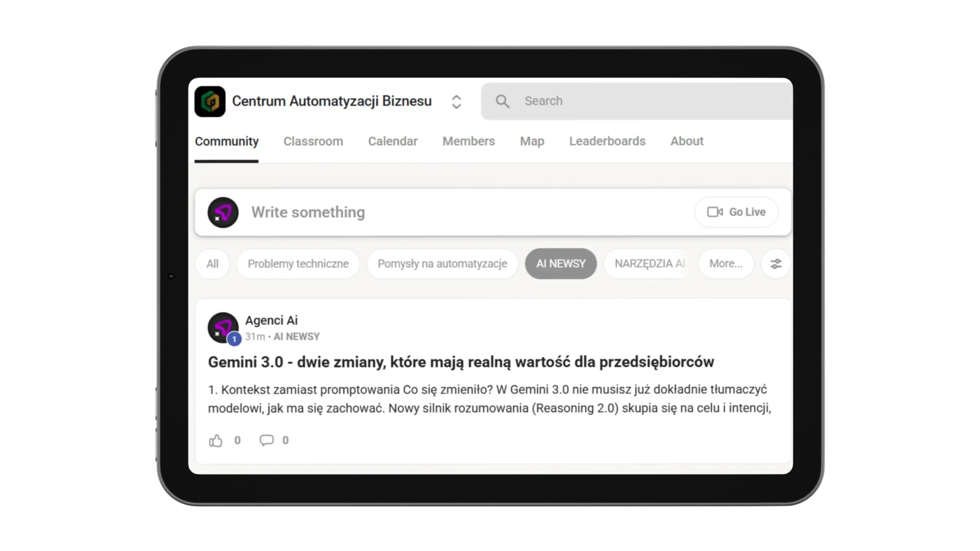Toggle the AI NEWSY category filter

coord(560,264)
